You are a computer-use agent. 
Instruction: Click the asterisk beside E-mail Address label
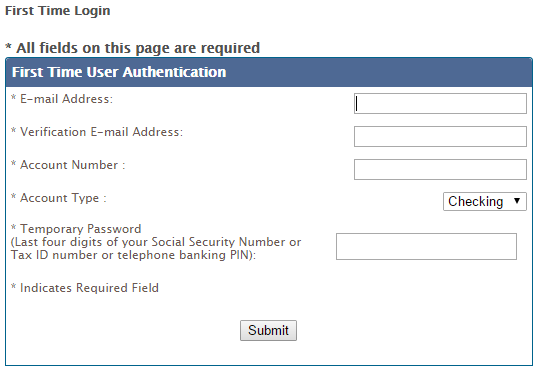[13, 97]
